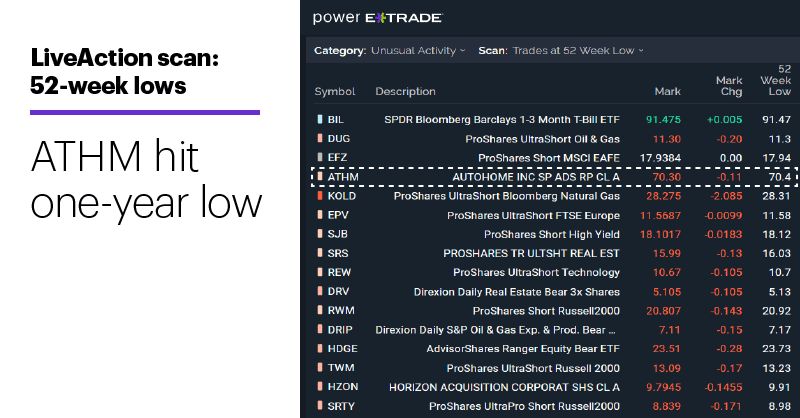Click ProShares UltraShort Bloomberg Natural Gas description
The image size is (800, 418).
507,196
